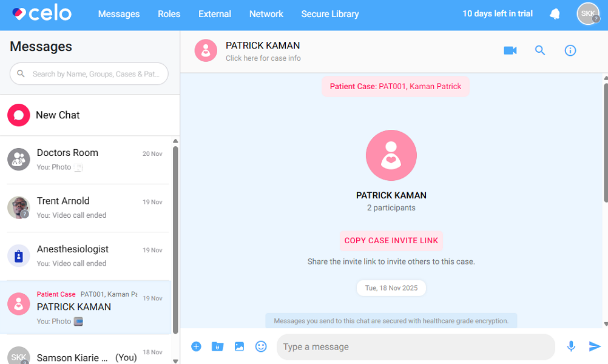Copy the case invite link
This screenshot has height=364, width=608.
pyautogui.click(x=391, y=241)
